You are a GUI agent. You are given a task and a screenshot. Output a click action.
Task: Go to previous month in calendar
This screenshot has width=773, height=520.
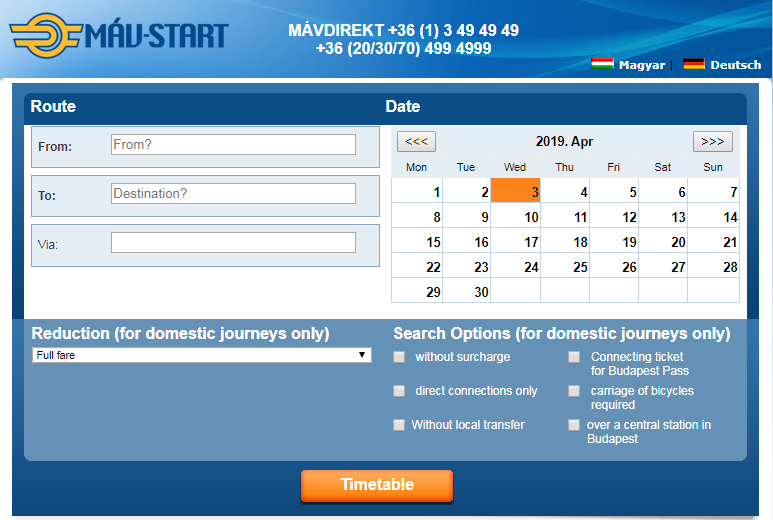tap(416, 142)
